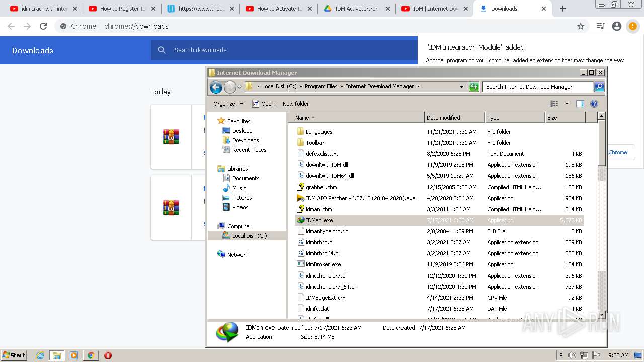Switch to 'IDM | Internet Dow' tab
644x362 pixels.
point(436,9)
